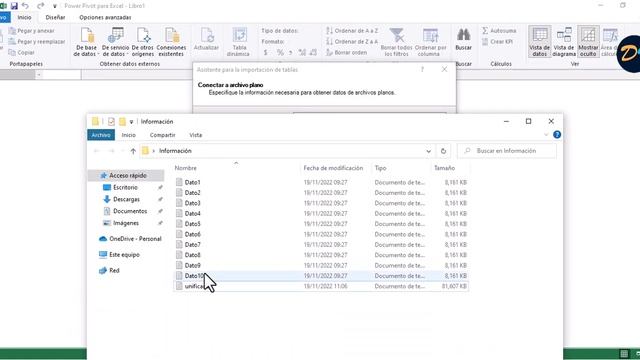Select the unificado file row
Viewport: 640px width, 360px height.
pos(321,287)
